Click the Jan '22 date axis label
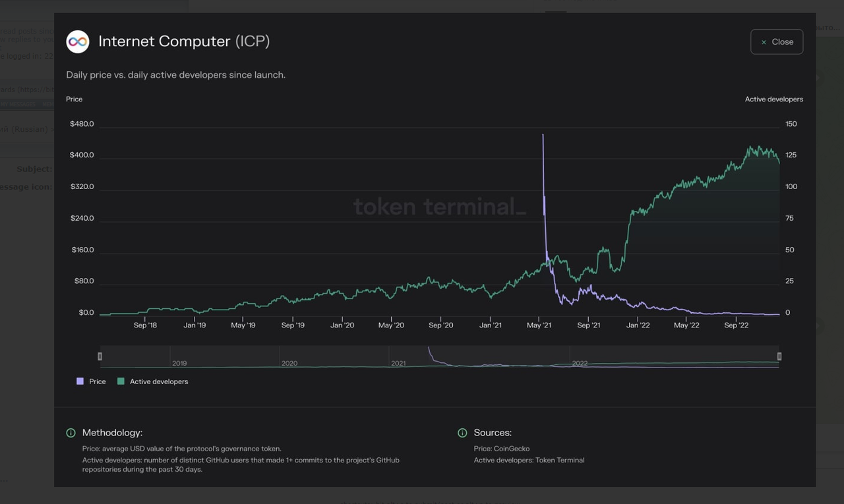This screenshot has width=844, height=504. (x=638, y=325)
